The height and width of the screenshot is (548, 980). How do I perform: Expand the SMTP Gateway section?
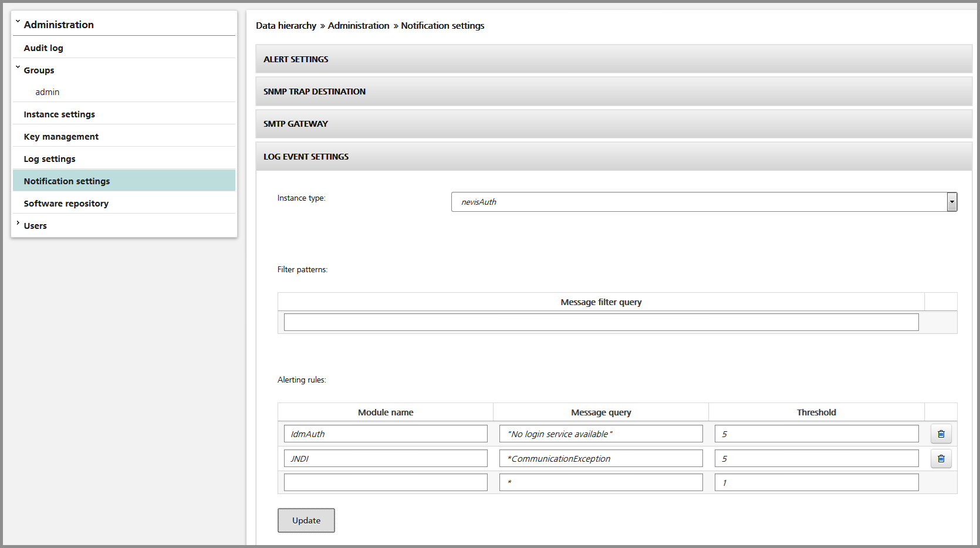point(614,124)
